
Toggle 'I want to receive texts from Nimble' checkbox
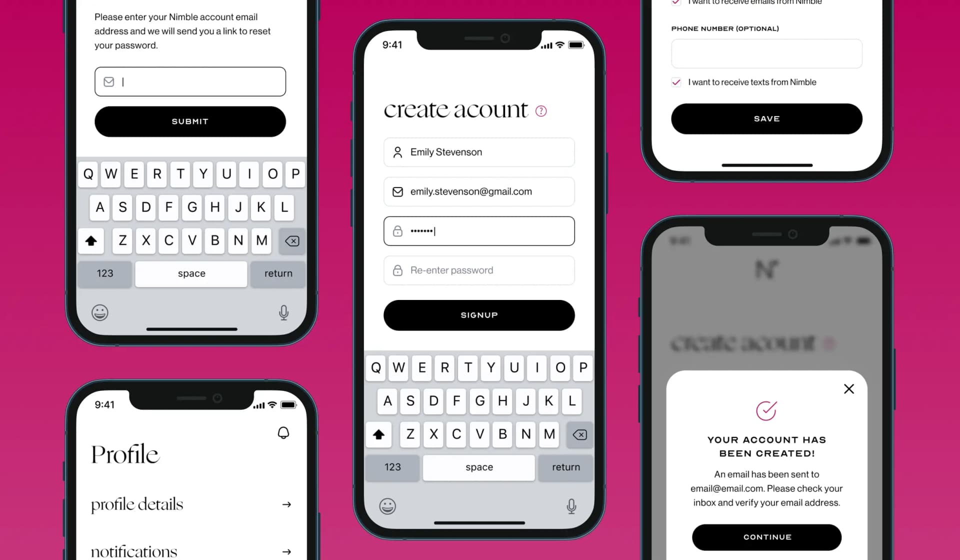coord(676,82)
